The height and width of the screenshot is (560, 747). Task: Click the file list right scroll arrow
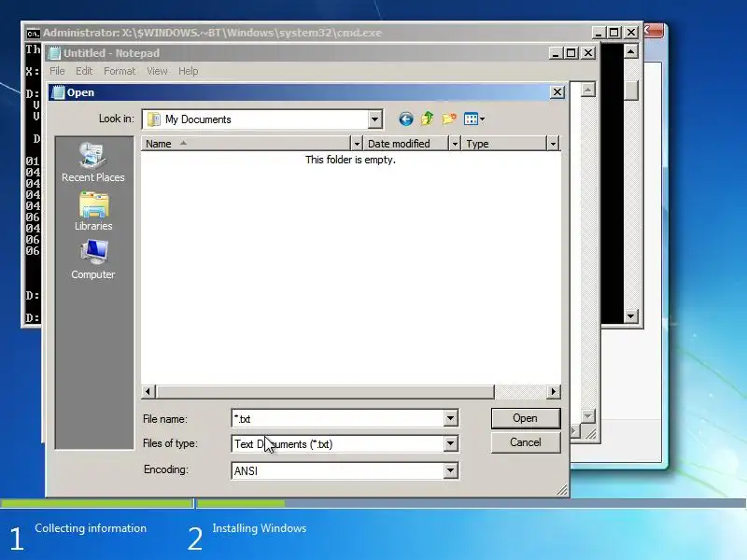(553, 391)
